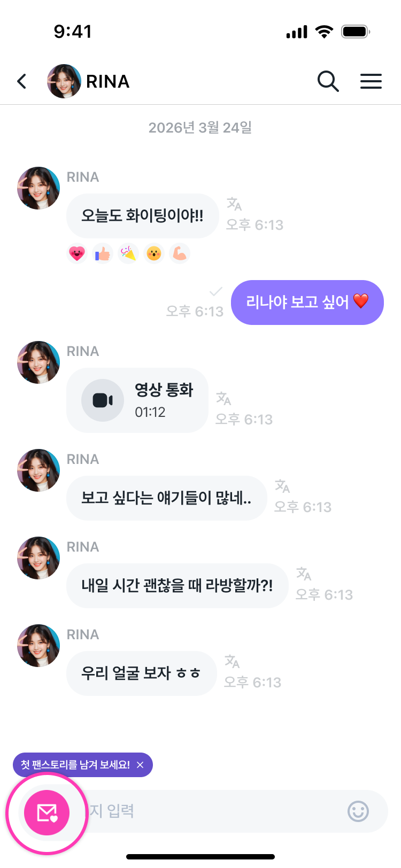Screen dimensions: 401x868
Task: Open search in RINA chat
Action: 328,81
